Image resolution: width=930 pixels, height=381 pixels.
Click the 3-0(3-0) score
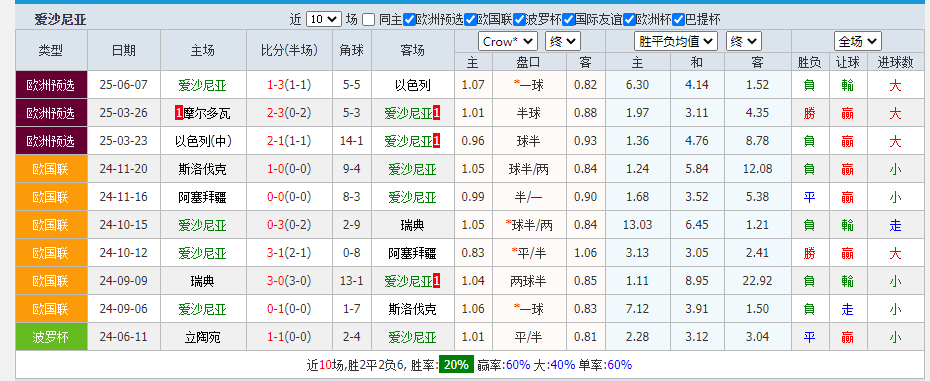click(289, 281)
